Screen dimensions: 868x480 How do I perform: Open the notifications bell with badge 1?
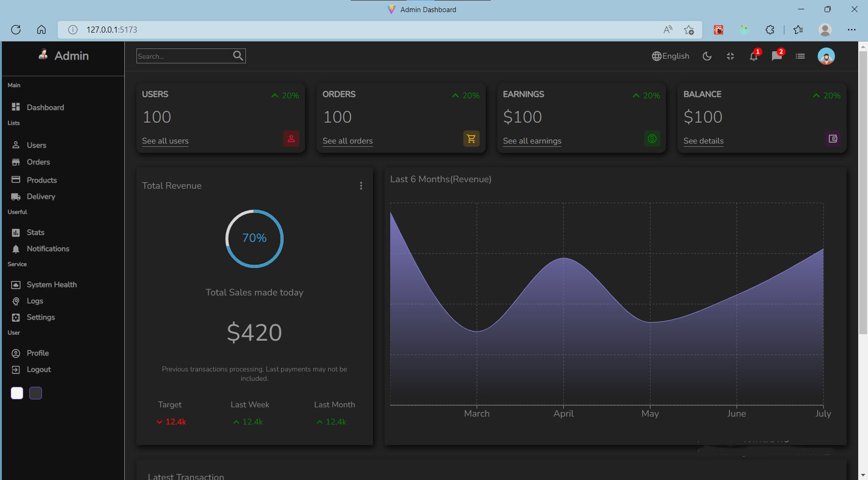click(x=753, y=56)
